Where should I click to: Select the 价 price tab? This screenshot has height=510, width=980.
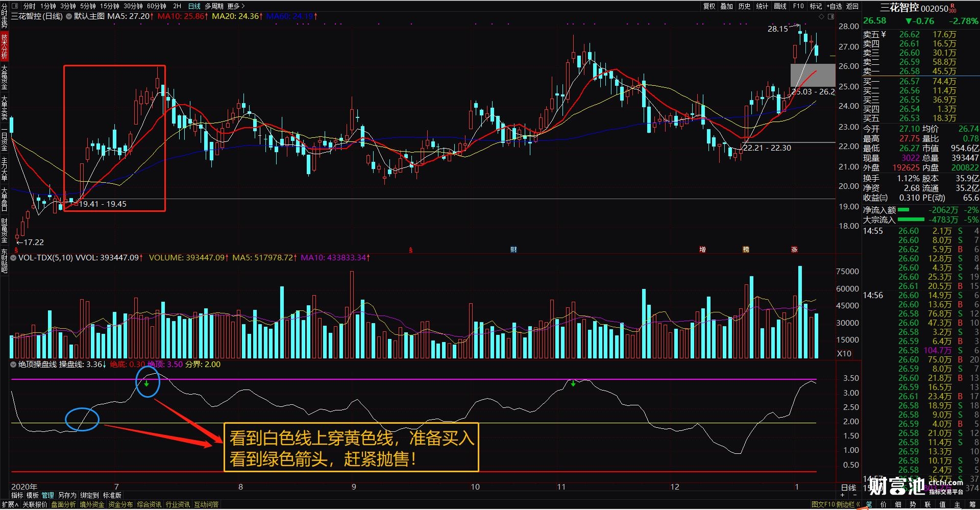pos(884,504)
